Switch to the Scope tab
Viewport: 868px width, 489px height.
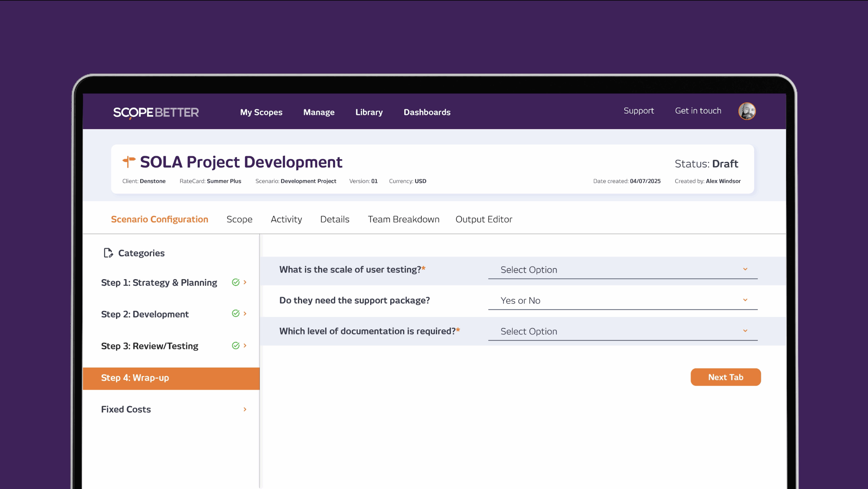pos(239,220)
